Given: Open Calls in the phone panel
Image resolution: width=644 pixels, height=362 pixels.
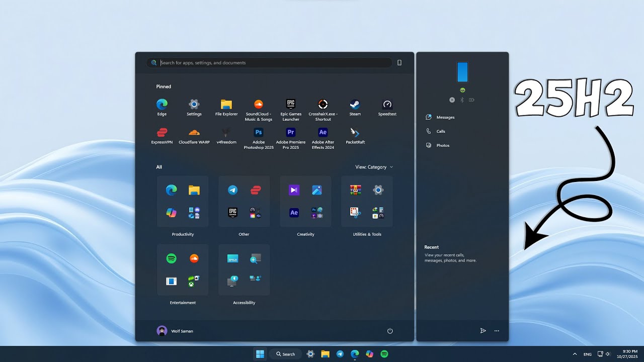Looking at the screenshot, I should 436,131.
